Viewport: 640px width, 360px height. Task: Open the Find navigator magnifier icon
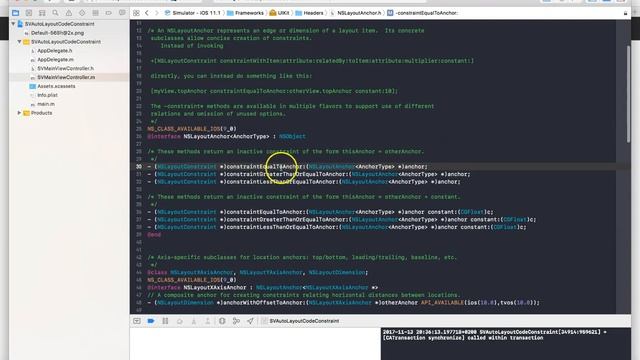56,13
